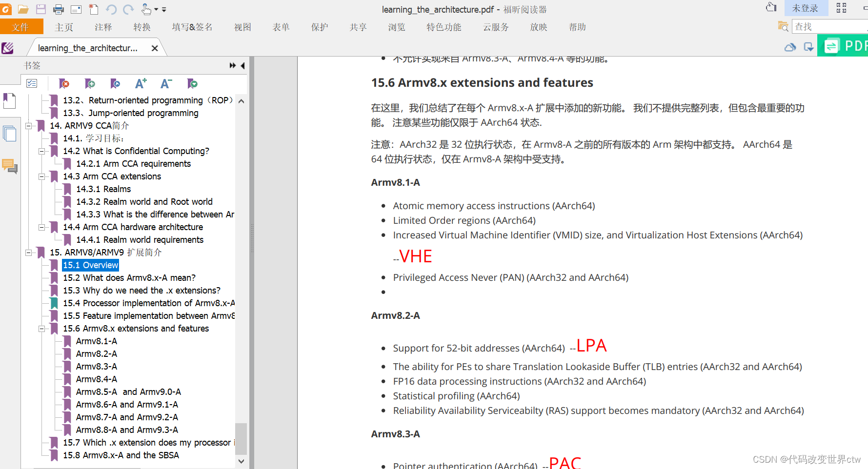Customize the quick access toolbar
Screen dimensions: 868x469
click(164, 9)
